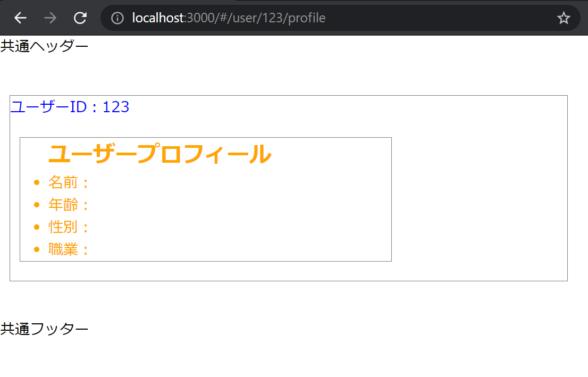This screenshot has width=588, height=377.
Task: Click the bullet point beside 年齢
Action: pyautogui.click(x=37, y=205)
